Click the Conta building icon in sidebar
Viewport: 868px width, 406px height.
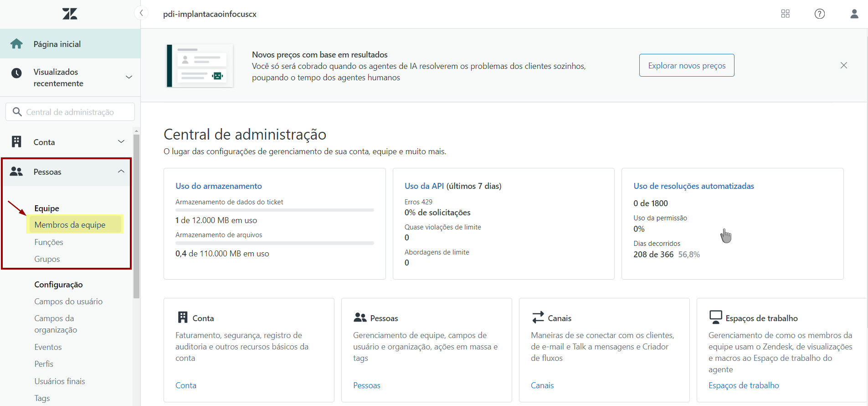[17, 142]
